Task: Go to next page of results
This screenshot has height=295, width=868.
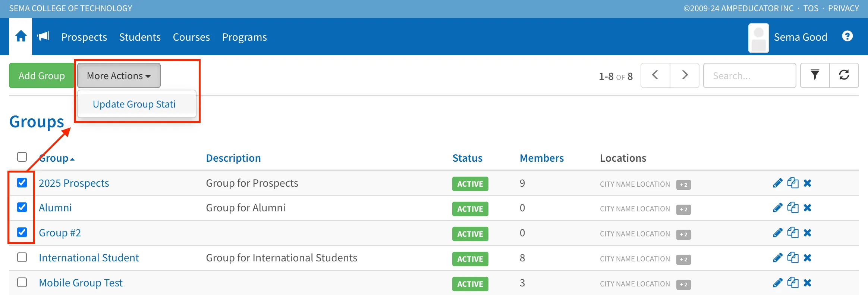Action: (x=685, y=75)
